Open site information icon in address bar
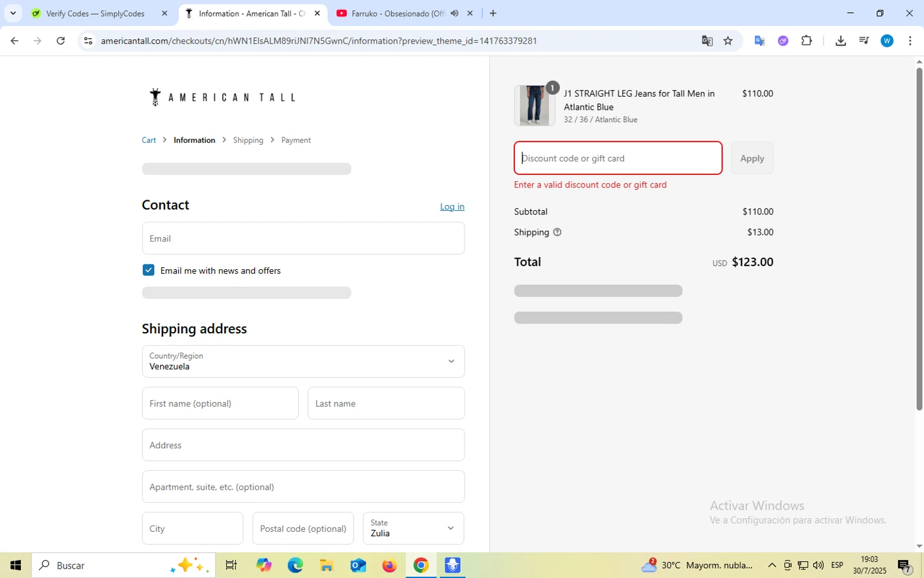The width and height of the screenshot is (924, 578). [x=88, y=41]
